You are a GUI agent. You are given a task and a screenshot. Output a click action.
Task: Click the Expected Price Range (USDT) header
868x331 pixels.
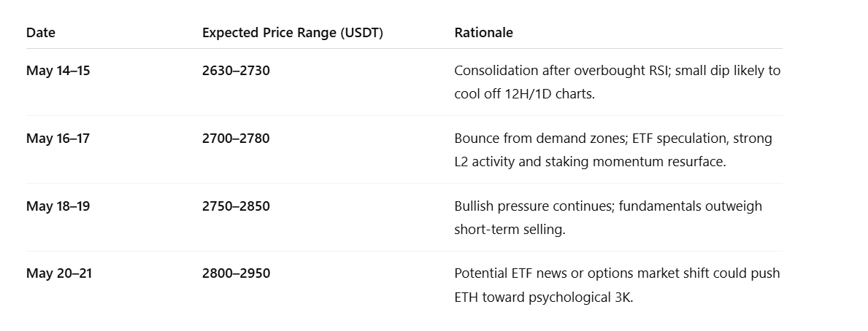292,33
